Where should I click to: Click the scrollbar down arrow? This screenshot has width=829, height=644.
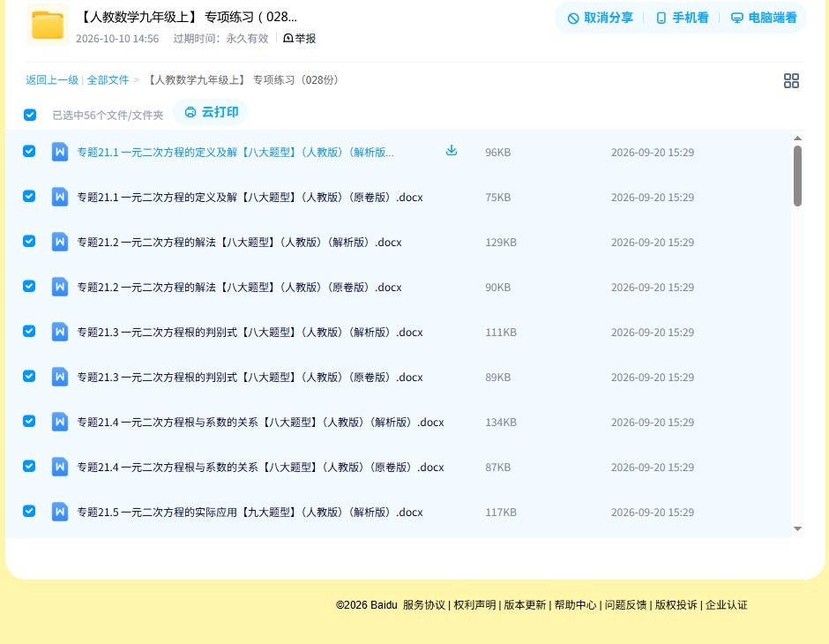pyautogui.click(x=798, y=528)
